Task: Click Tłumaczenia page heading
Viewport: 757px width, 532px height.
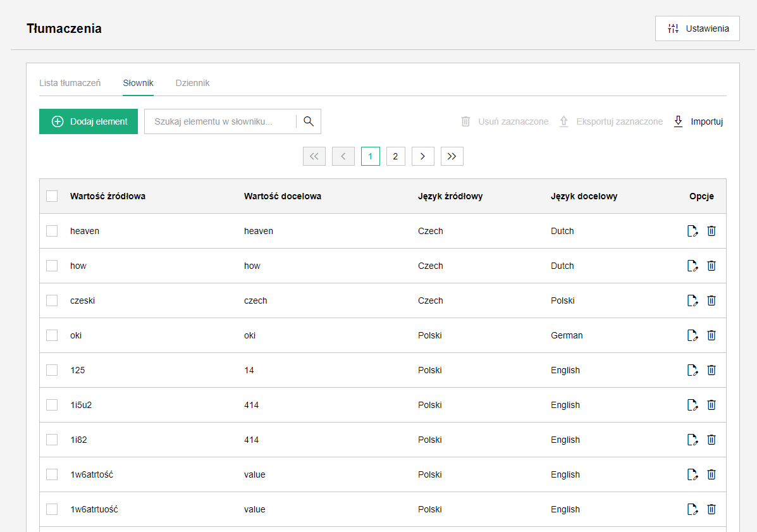Action: click(65, 28)
